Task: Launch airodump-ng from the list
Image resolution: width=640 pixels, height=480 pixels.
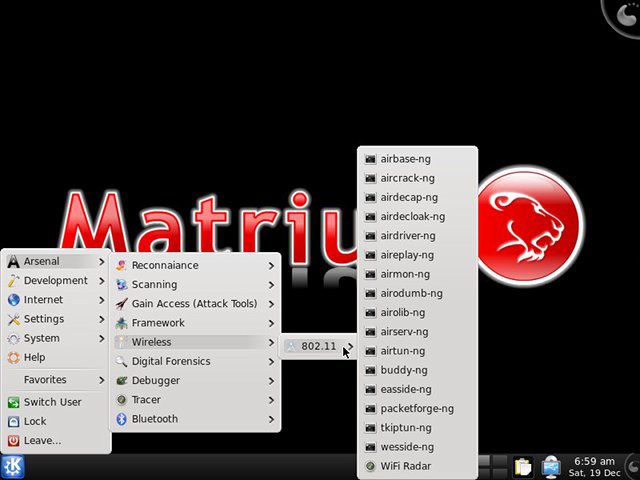Action: click(x=417, y=293)
